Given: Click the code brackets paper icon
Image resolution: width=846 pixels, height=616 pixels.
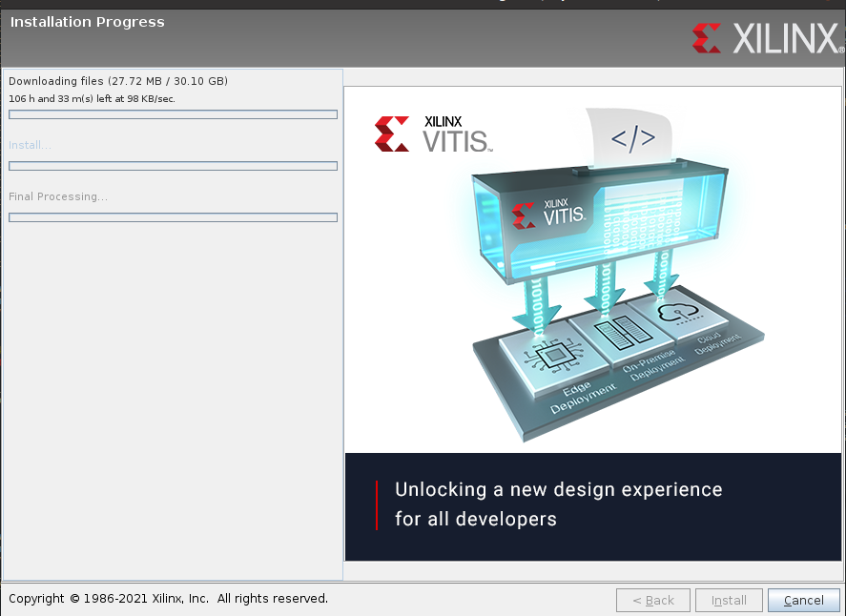Looking at the screenshot, I should click(x=631, y=139).
